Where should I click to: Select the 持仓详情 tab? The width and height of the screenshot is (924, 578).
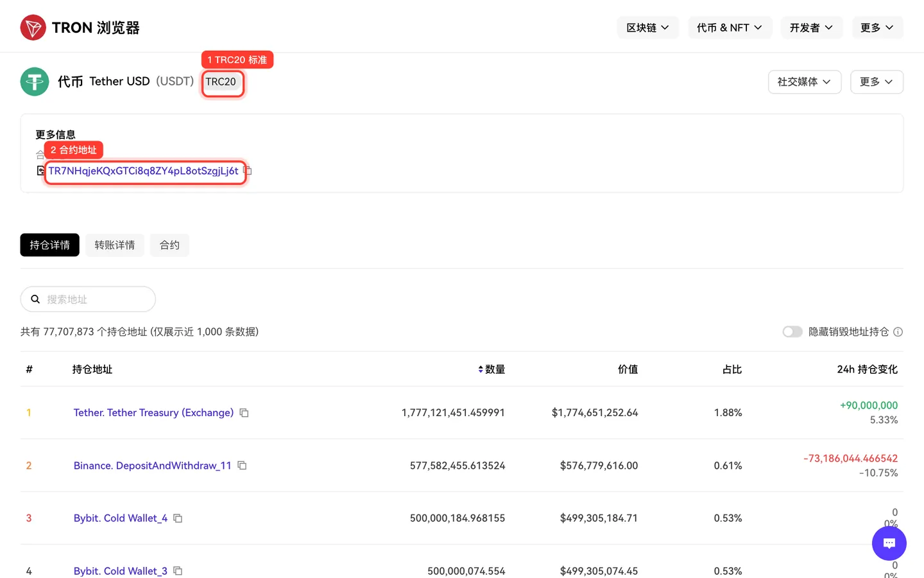coord(50,245)
